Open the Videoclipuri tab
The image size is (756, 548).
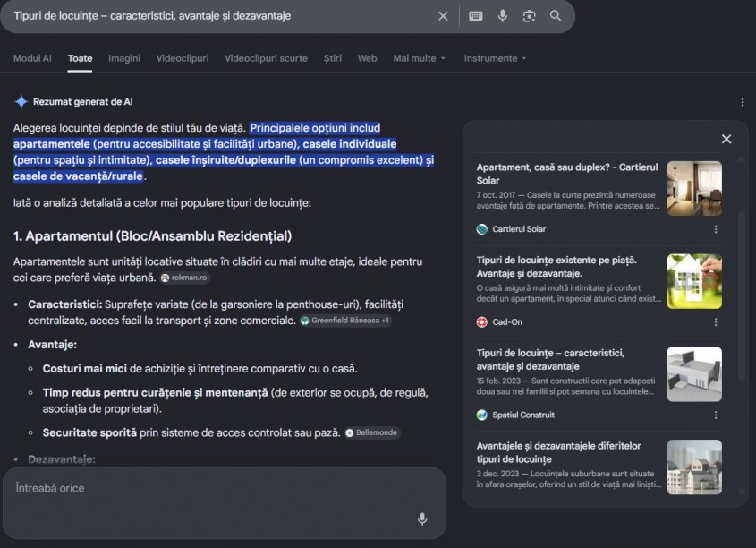coord(183,58)
